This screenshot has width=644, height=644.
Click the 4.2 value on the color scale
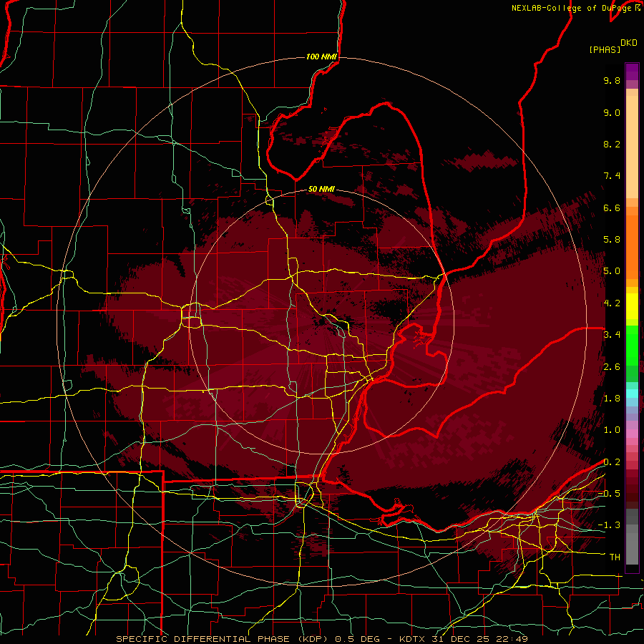[612, 303]
